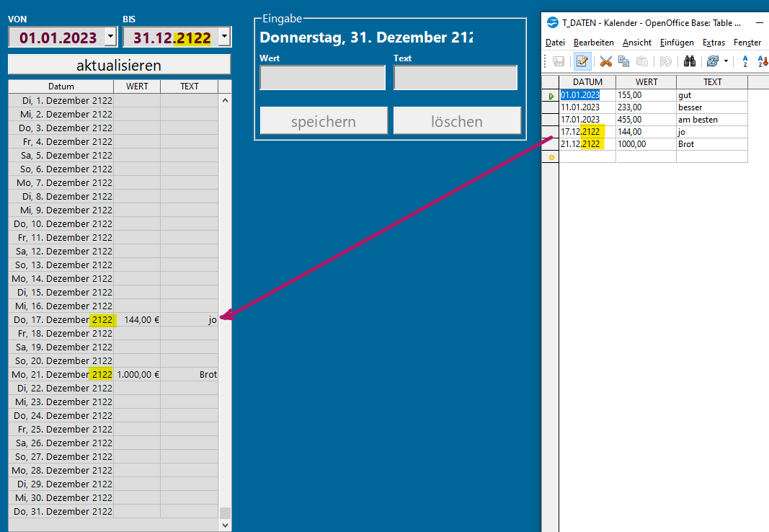
Task: Open the VON date dropdown
Action: click(x=110, y=37)
